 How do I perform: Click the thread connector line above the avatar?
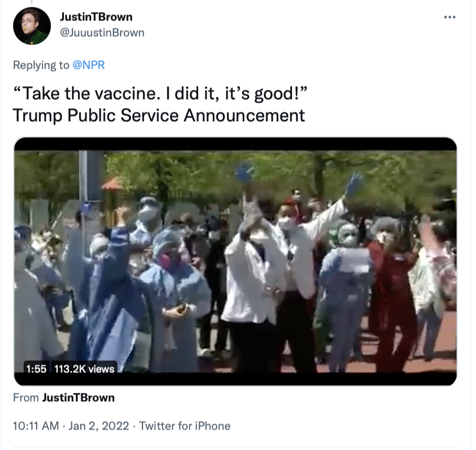click(31, 2)
